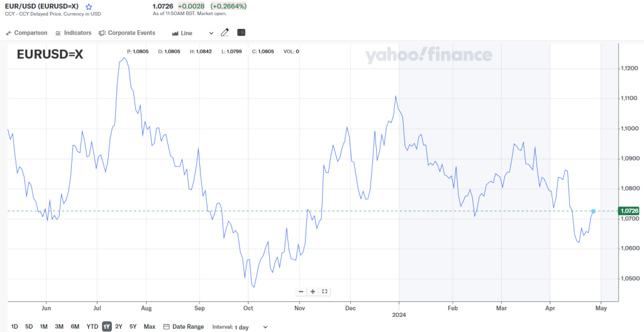
Task: Choose the 2Y range button
Action: (119, 327)
